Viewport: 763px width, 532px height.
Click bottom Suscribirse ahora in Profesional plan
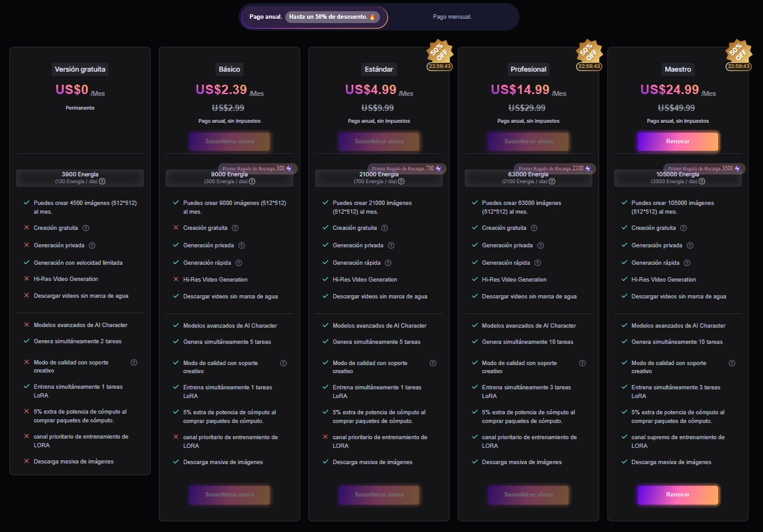[528, 495]
